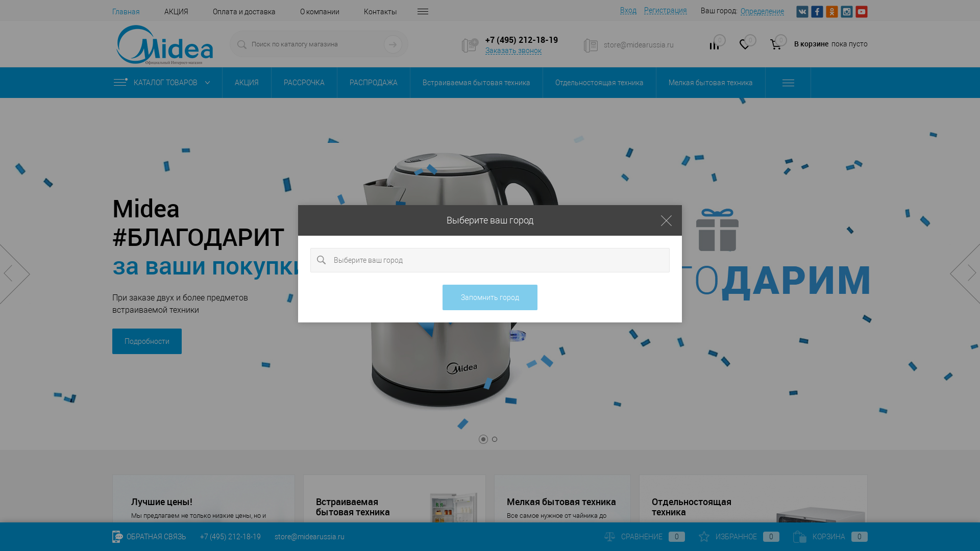The width and height of the screenshot is (980, 551).
Task: Open the Odnoklassniki social page icon
Action: click(831, 12)
